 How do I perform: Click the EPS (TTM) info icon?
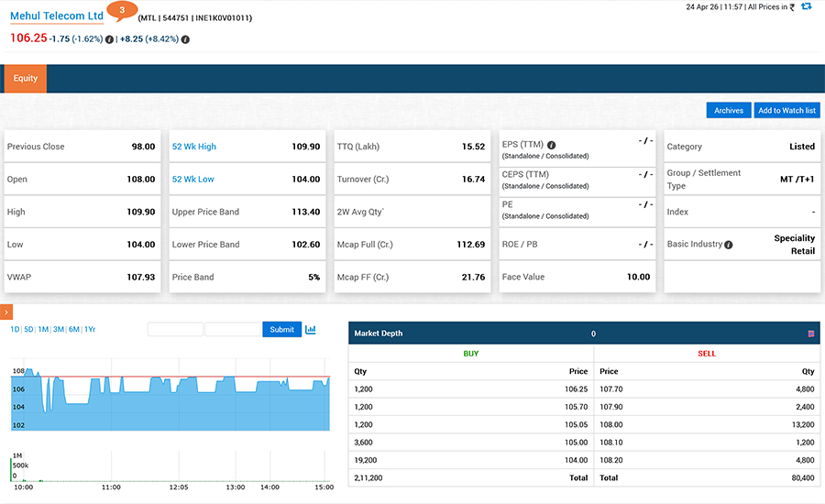pyautogui.click(x=552, y=145)
